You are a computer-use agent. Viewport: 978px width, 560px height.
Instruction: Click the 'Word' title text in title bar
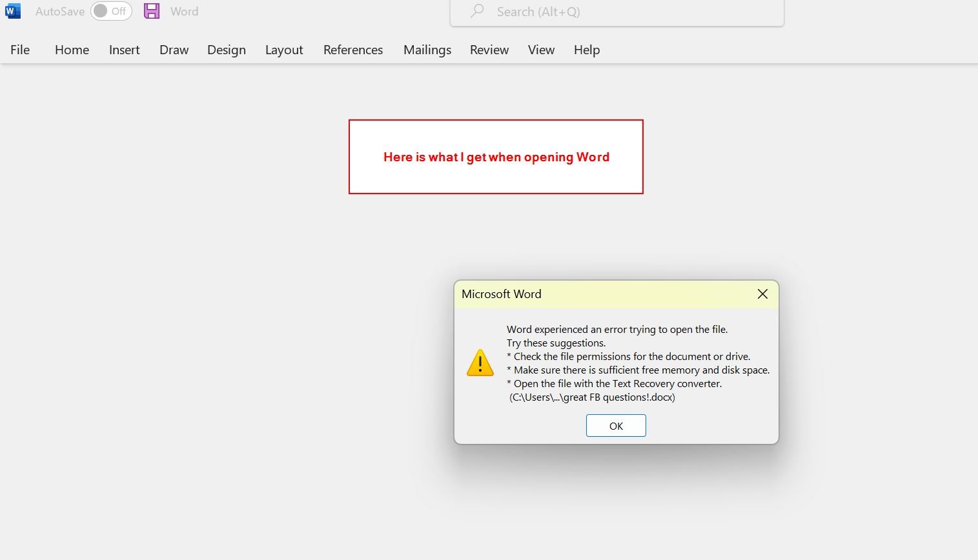185,12
